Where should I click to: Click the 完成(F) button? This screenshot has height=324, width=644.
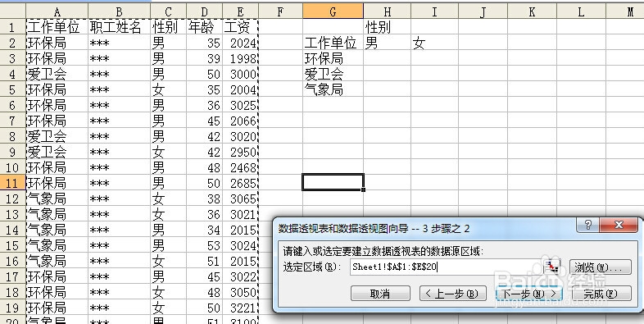point(601,294)
